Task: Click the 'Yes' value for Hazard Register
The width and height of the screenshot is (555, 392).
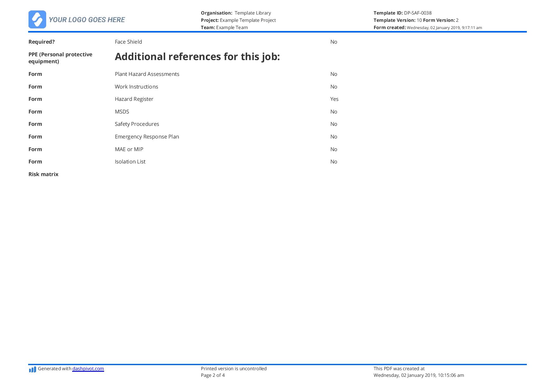Action: (x=334, y=99)
